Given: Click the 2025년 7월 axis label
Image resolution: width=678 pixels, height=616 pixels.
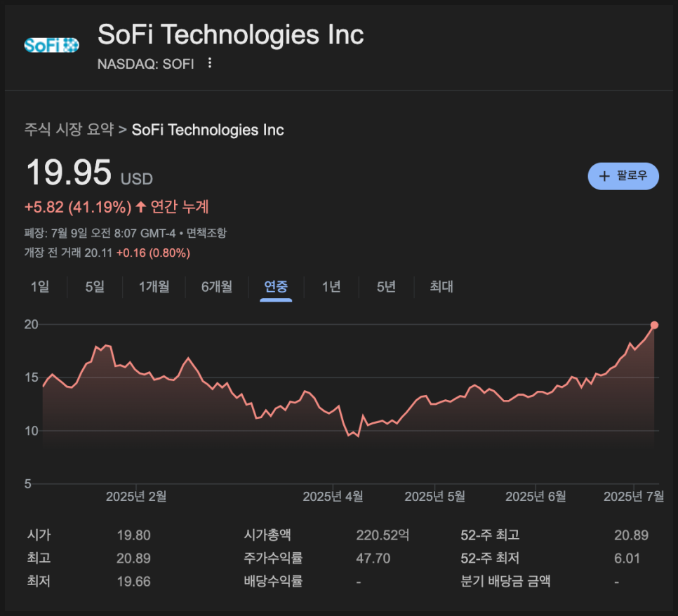Looking at the screenshot, I should tap(634, 496).
